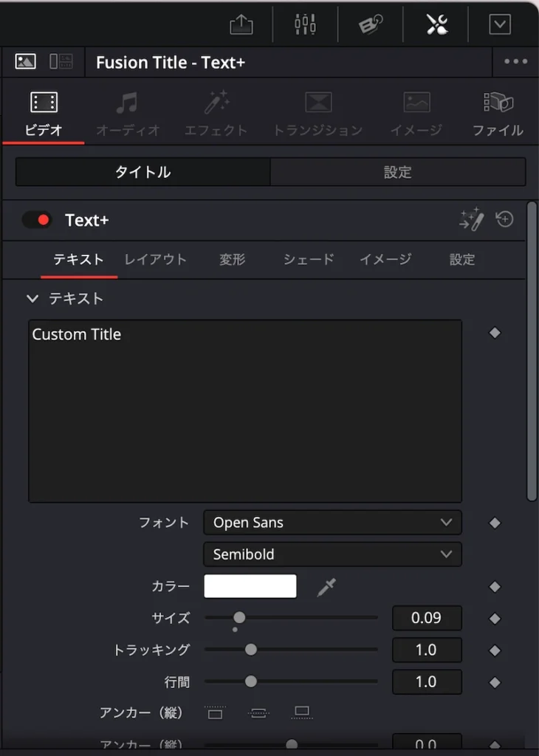Viewport: 539px width, 756px height.
Task: Click the Text+ magic wand versions icon
Action: click(471, 219)
